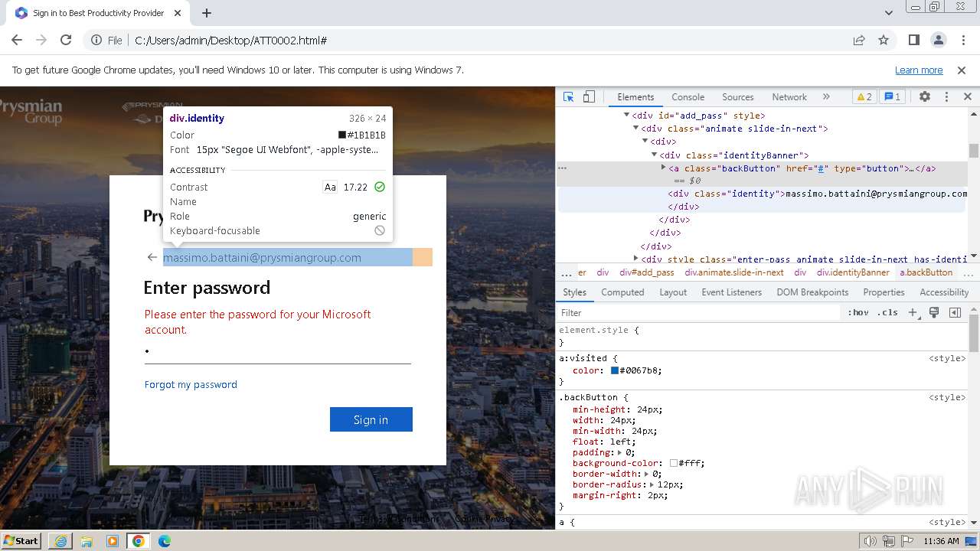Bookmark this page with the star
Screen dimensions: 980x551
point(884,41)
